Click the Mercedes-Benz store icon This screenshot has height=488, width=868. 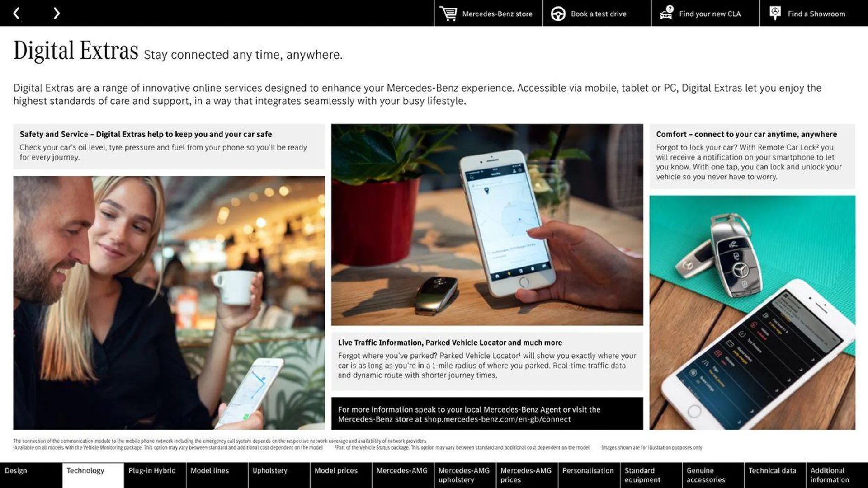click(x=448, y=13)
